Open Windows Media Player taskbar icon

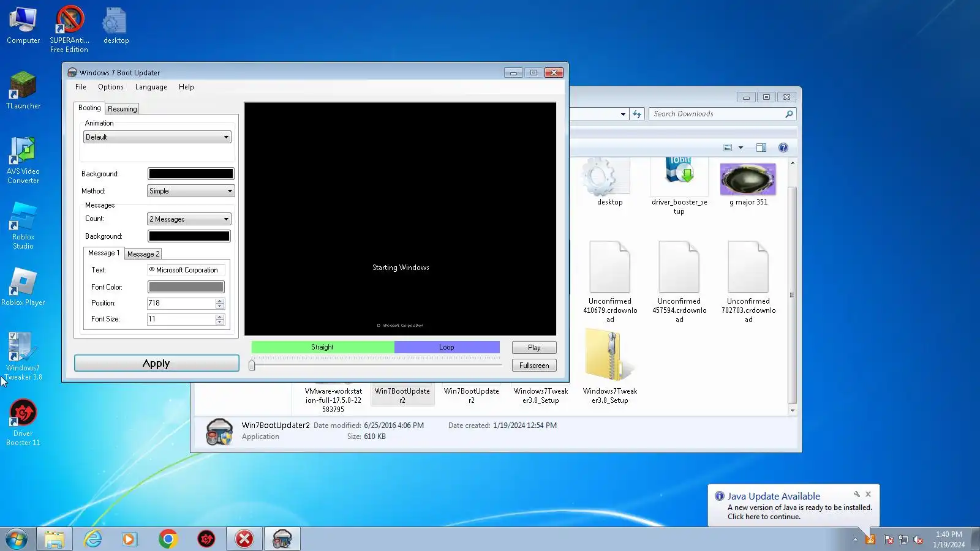pyautogui.click(x=129, y=539)
